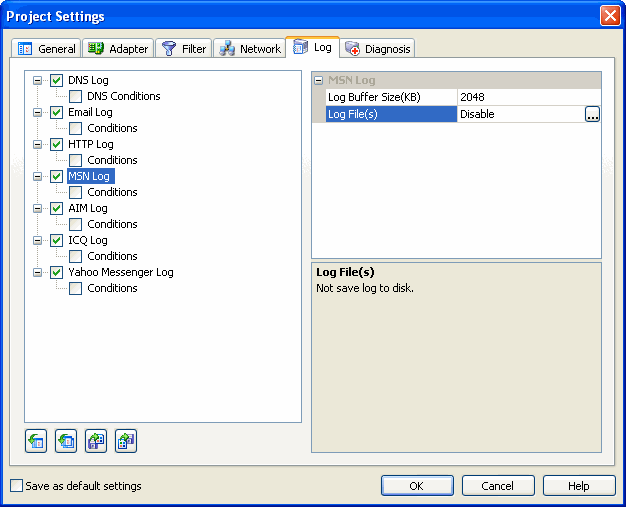Screen dimensions: 626x507
Task: Select the DNS Conditions tree label
Action: pyautogui.click(x=124, y=96)
